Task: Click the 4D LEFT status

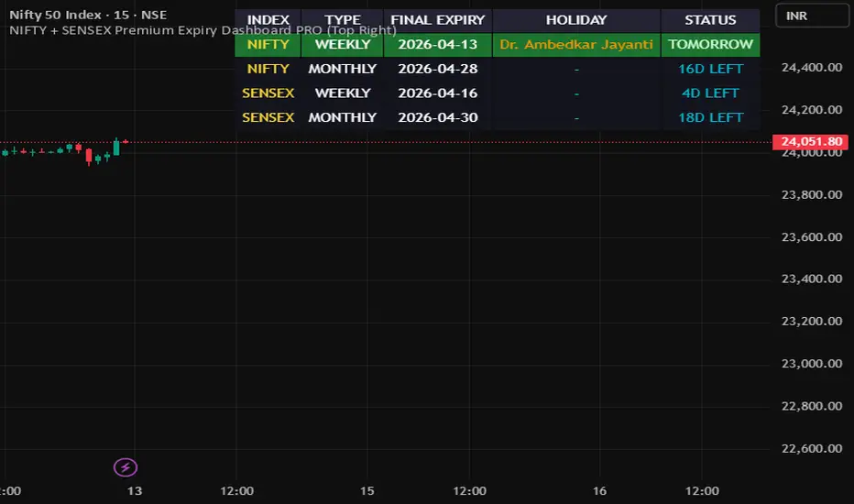Action: click(710, 93)
